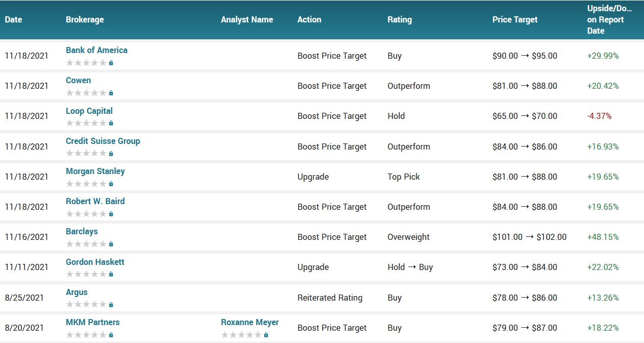The image size is (644, 343).
Task: Click the lock icon under Loop Capital
Action: coord(111,123)
